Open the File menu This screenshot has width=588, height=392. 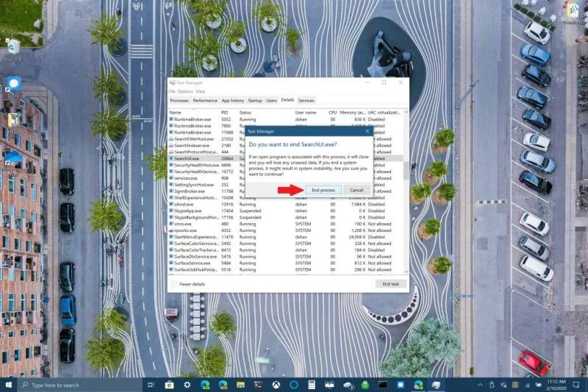[172, 91]
